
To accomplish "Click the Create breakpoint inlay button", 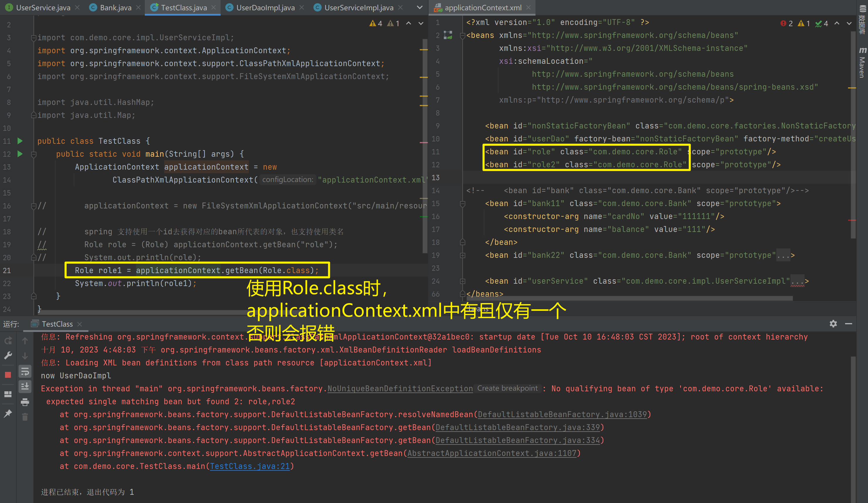I will coord(507,388).
